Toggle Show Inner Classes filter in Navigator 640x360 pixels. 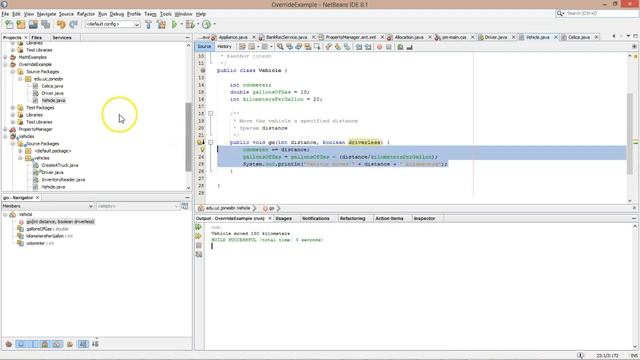(x=57, y=344)
